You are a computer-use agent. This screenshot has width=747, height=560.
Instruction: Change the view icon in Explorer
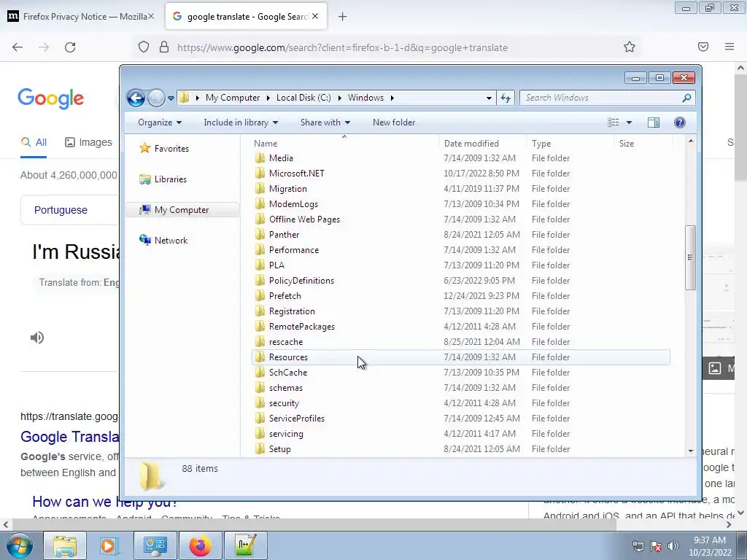(613, 122)
